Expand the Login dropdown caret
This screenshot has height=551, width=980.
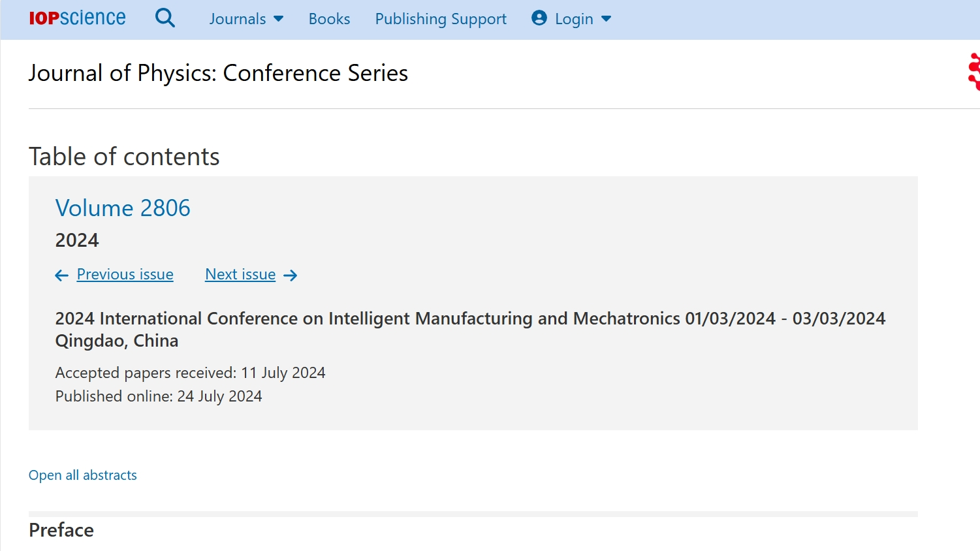tap(607, 19)
